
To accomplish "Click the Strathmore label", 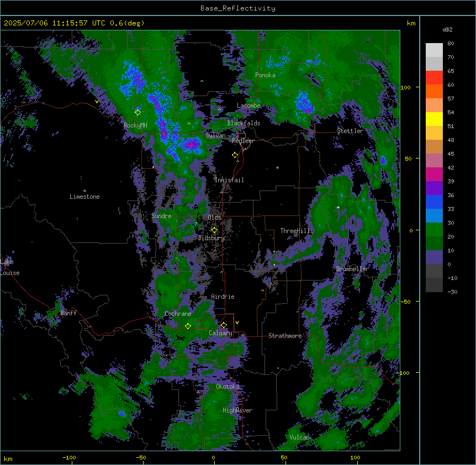I will pyautogui.click(x=285, y=336).
